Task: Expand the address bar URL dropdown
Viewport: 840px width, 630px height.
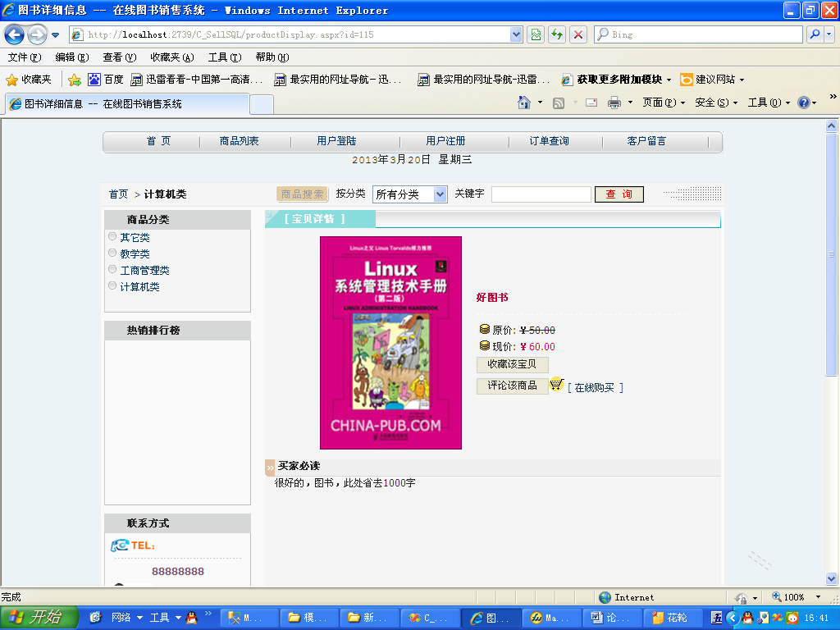Action: [x=516, y=34]
